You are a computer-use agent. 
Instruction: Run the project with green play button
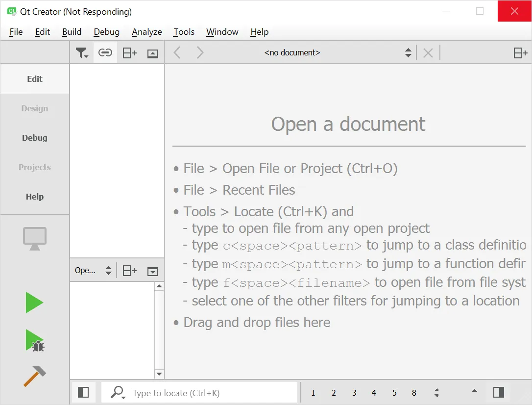tap(34, 303)
